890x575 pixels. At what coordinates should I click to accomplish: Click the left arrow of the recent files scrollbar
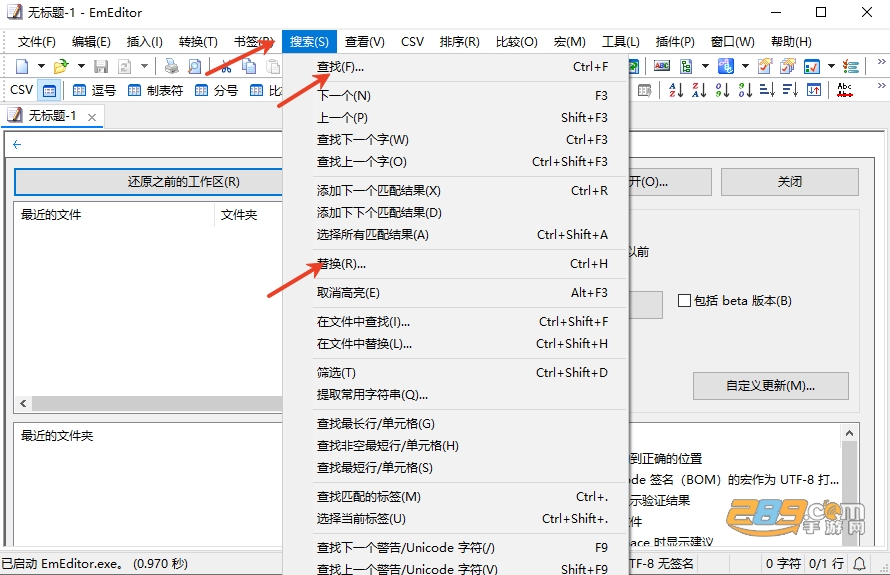tap(23, 404)
